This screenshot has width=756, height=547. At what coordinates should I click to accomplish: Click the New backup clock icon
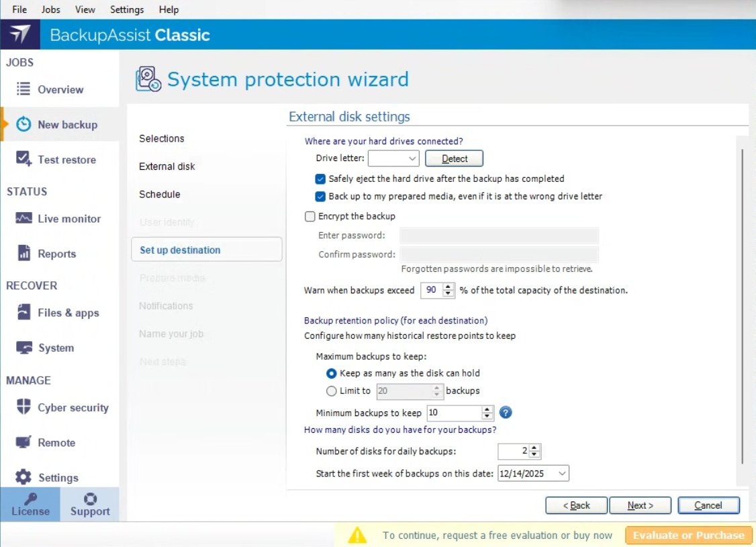coord(23,124)
